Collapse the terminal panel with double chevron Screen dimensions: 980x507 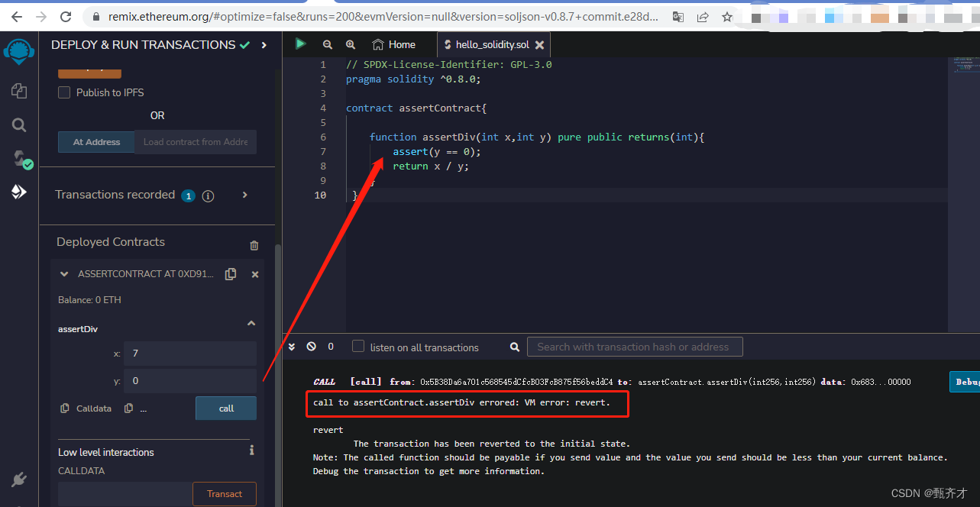click(x=291, y=347)
